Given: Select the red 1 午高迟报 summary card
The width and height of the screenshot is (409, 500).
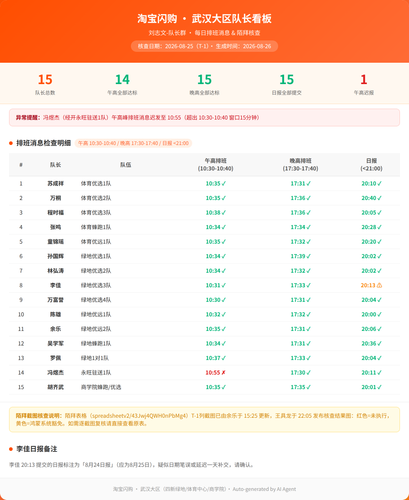Looking at the screenshot, I should pyautogui.click(x=364, y=84).
